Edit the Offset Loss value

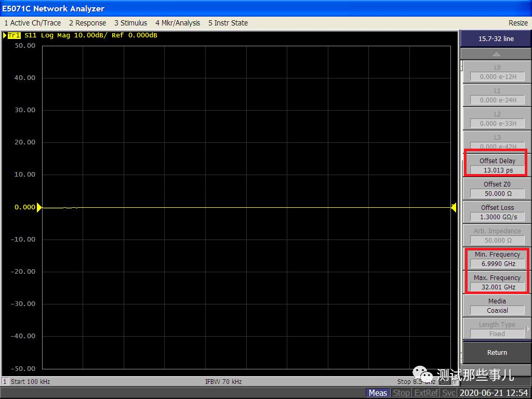pos(497,217)
